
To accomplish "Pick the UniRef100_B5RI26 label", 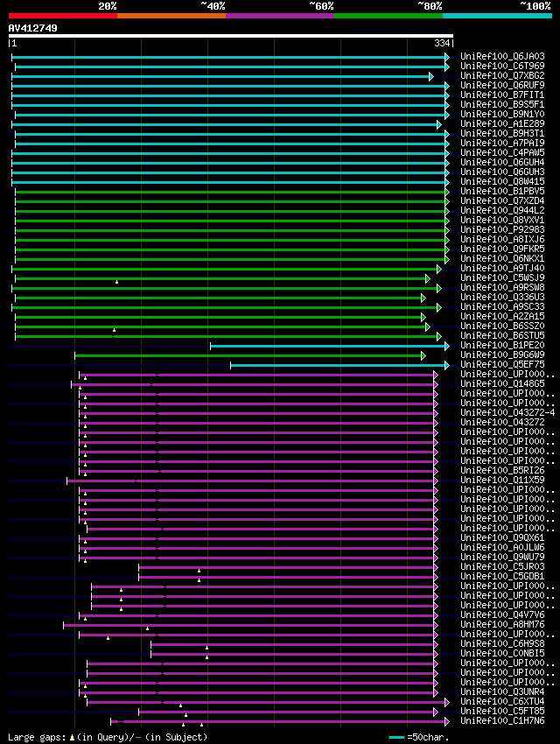I will (x=502, y=470).
